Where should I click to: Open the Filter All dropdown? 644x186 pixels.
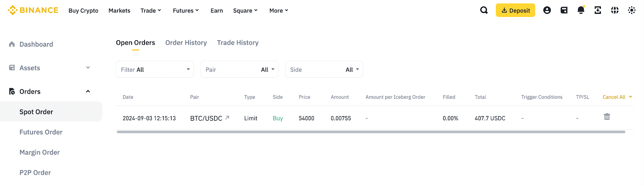click(155, 69)
